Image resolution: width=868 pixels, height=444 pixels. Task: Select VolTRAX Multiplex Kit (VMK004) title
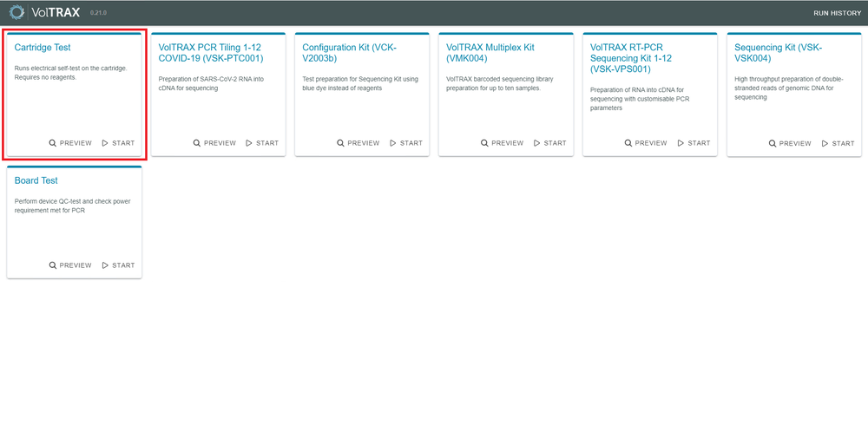[x=490, y=53]
